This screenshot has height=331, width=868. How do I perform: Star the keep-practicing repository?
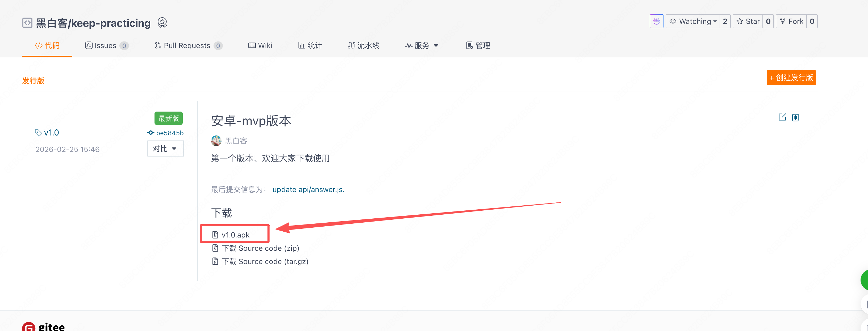click(x=748, y=22)
